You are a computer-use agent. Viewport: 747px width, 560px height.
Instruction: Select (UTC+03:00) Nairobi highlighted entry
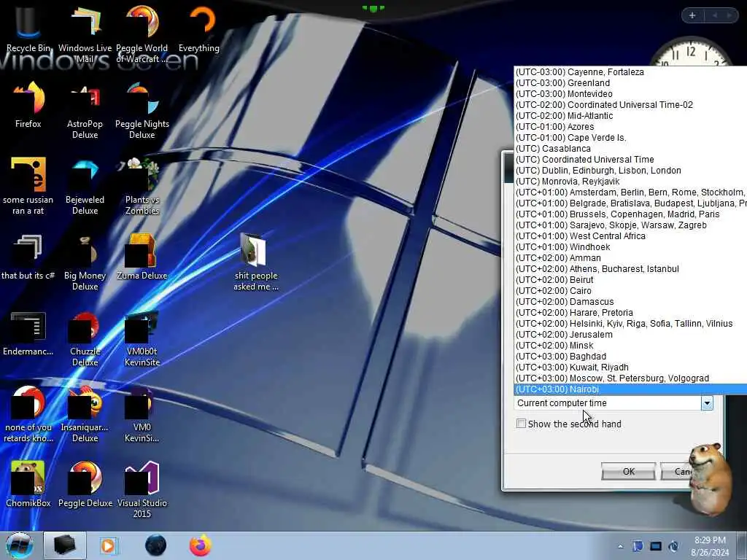pos(631,389)
